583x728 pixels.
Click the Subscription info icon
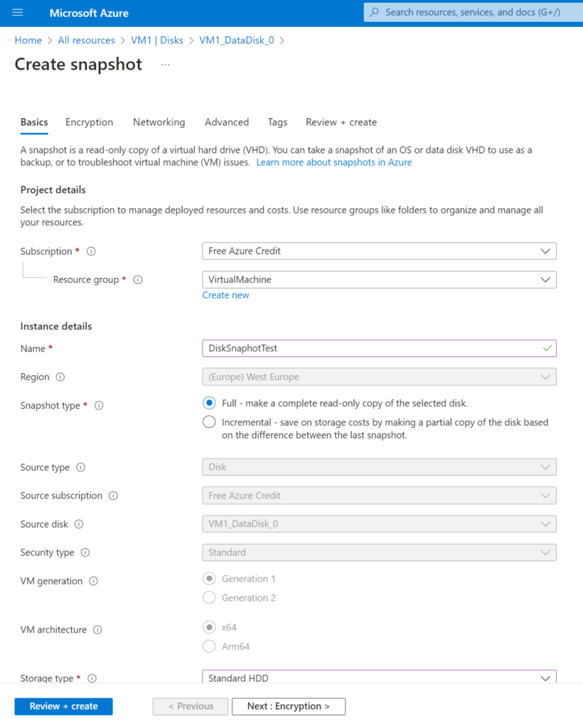pos(91,252)
